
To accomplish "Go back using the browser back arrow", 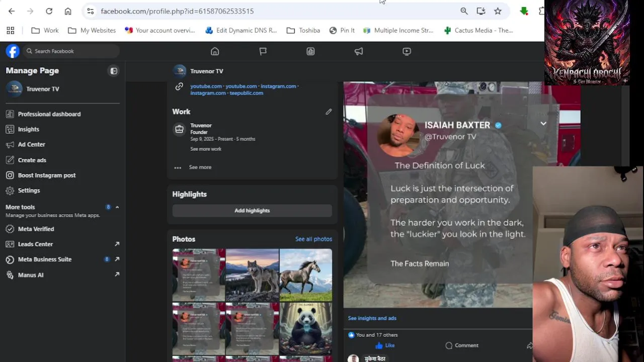I will click(12, 11).
